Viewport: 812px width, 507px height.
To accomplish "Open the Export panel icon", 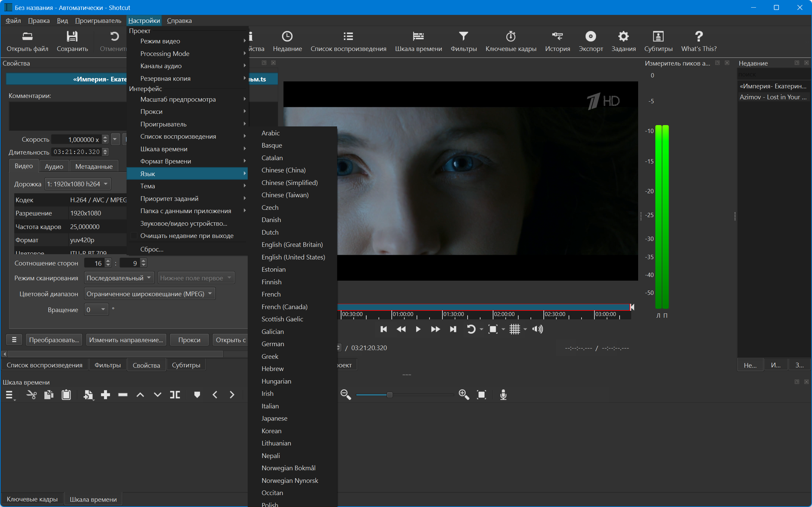I will 590,36.
